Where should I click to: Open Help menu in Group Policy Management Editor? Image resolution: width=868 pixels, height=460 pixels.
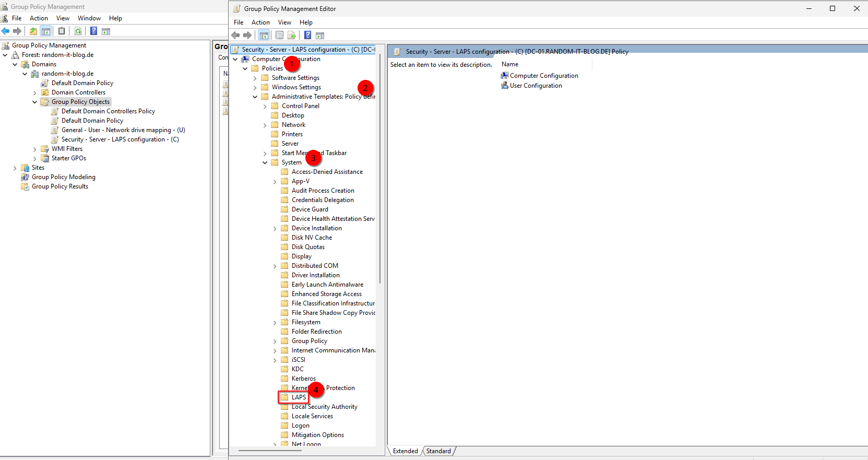(306, 22)
